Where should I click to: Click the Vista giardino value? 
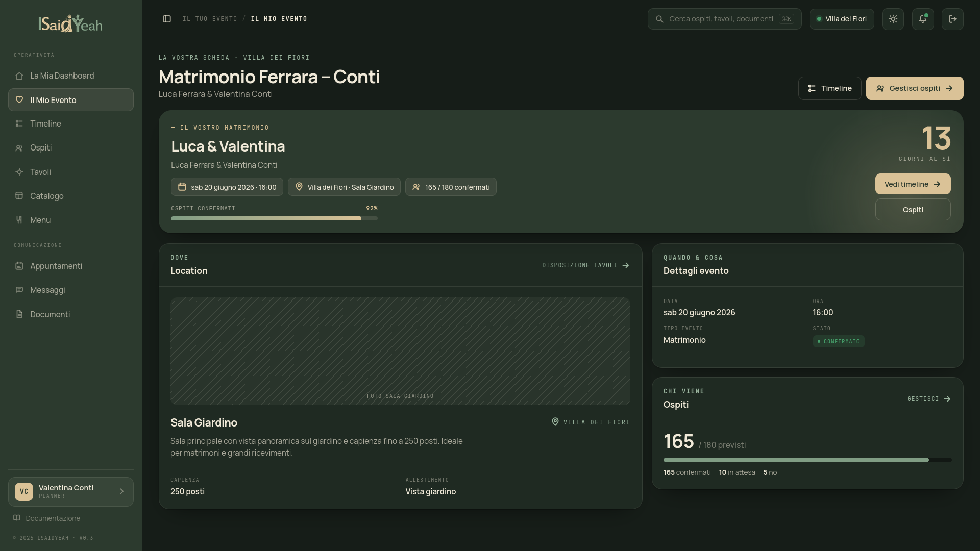(x=431, y=491)
